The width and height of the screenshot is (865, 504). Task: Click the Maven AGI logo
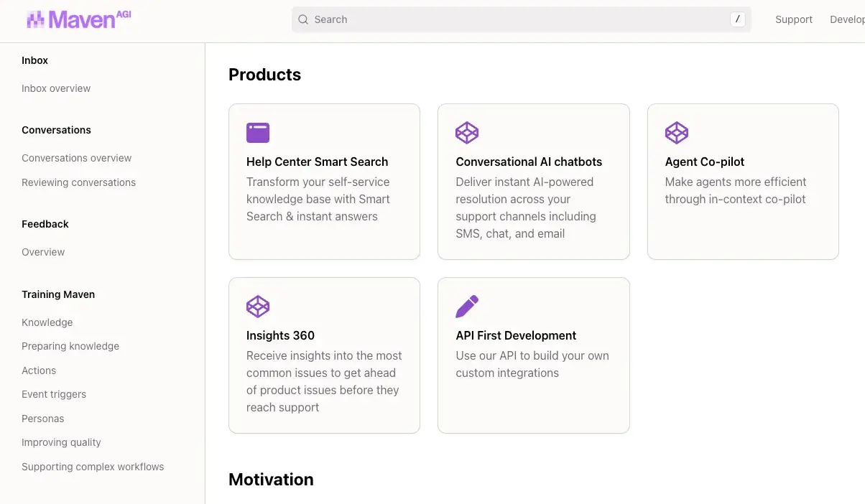tap(78, 19)
